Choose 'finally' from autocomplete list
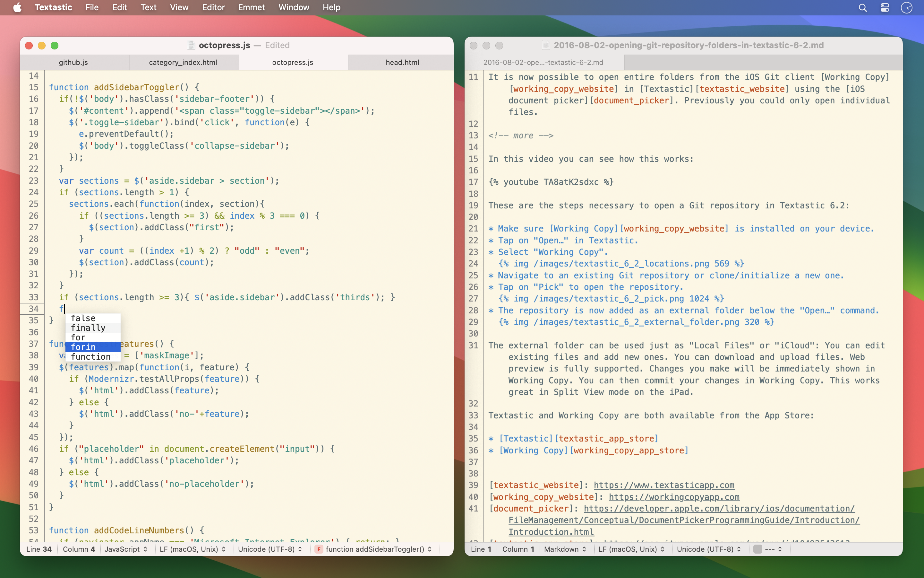This screenshot has width=924, height=578. pyautogui.click(x=93, y=328)
